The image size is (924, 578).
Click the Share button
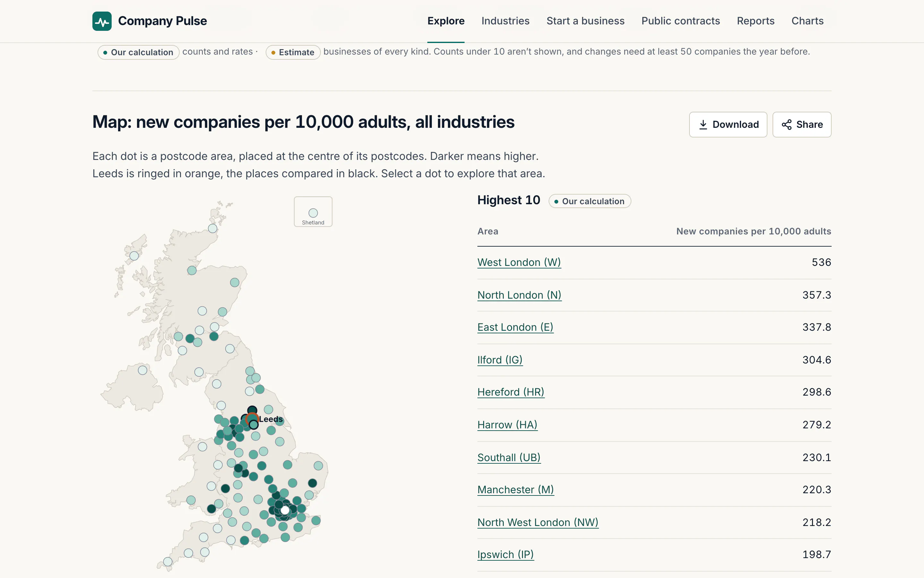(802, 125)
